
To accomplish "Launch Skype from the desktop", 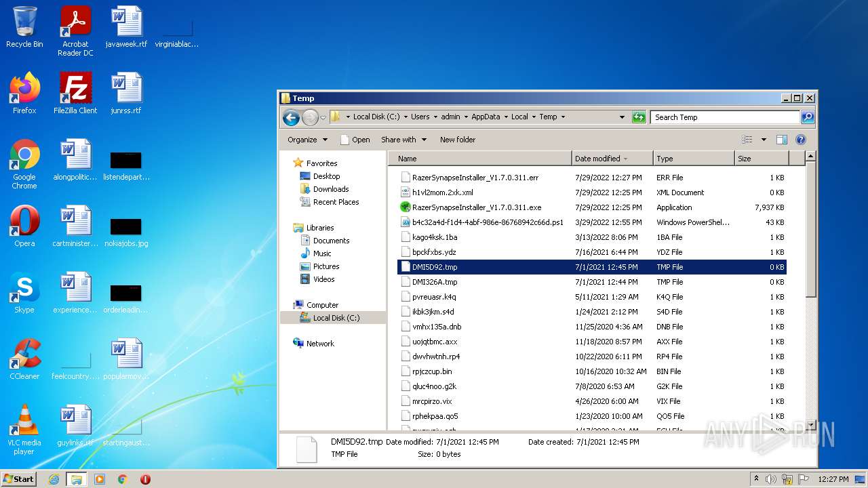I will [x=24, y=293].
